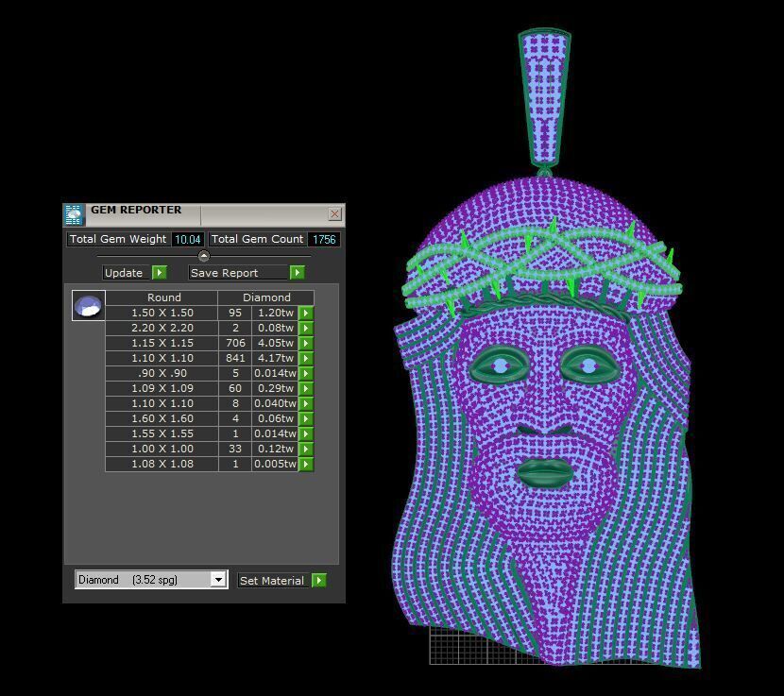Click the Total Gem Count label

tap(257, 239)
